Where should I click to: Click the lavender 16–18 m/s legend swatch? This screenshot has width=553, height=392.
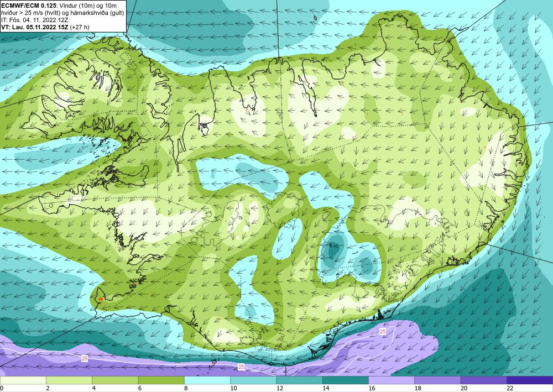pyautogui.click(x=392, y=380)
